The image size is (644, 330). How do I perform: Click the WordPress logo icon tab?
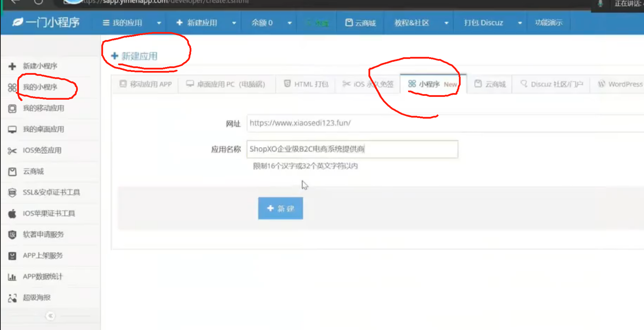coord(602,84)
